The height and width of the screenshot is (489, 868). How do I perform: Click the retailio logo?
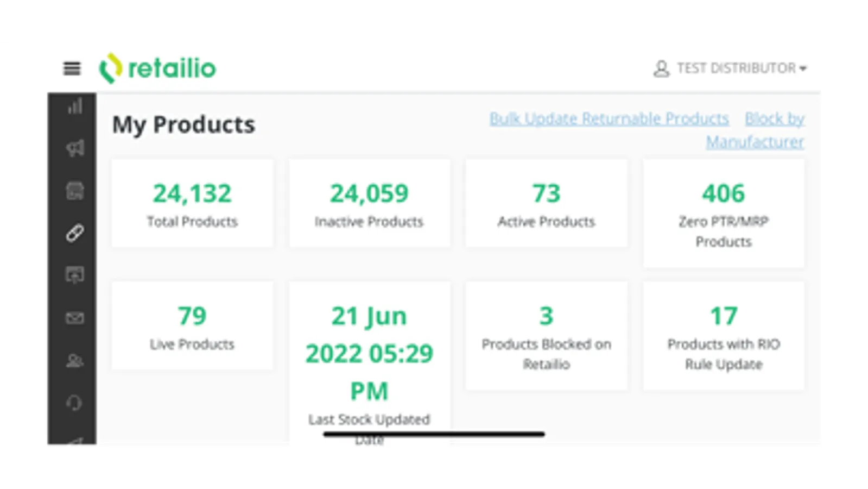coord(157,68)
